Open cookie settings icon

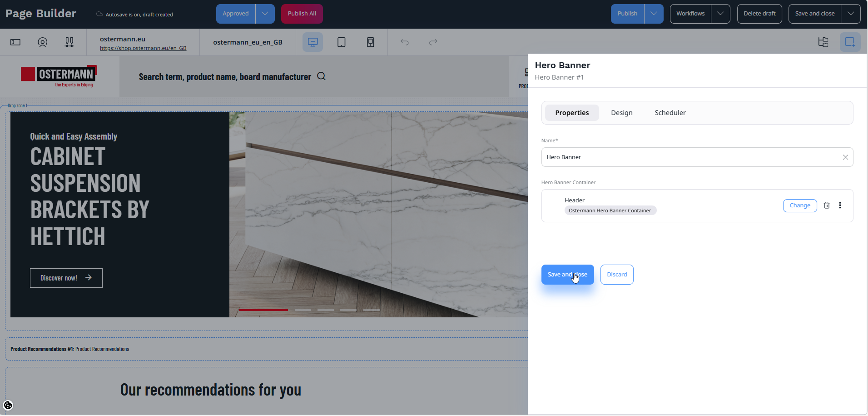(8, 405)
